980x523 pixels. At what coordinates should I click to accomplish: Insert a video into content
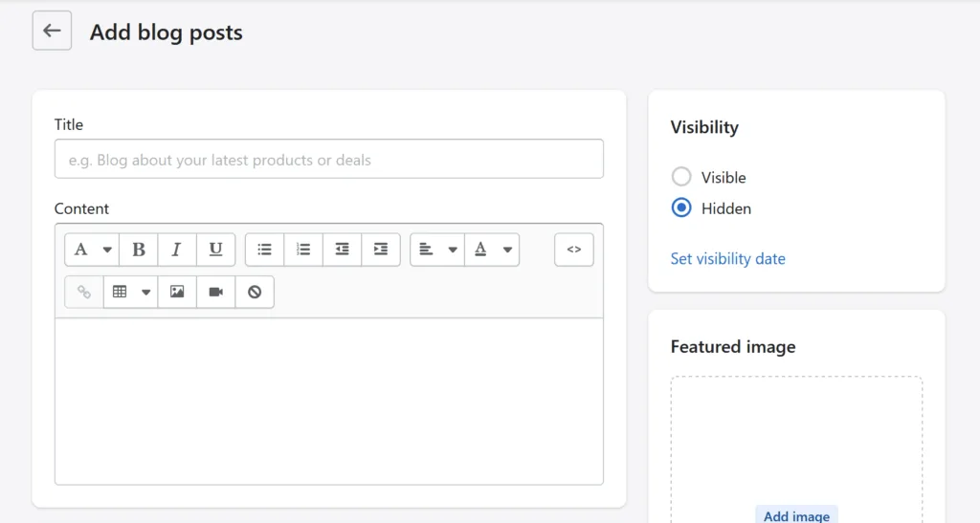click(x=216, y=293)
